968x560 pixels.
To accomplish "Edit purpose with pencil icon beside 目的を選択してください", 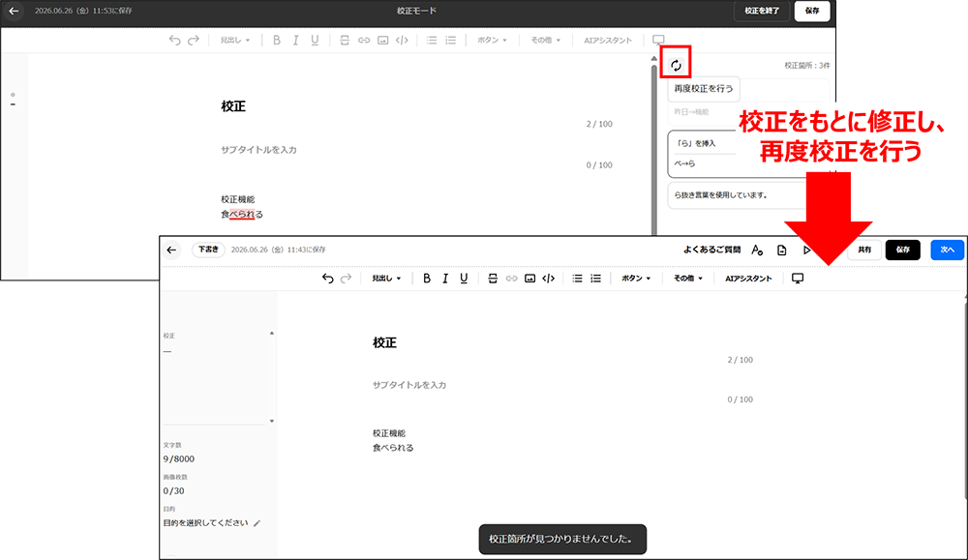I will (257, 523).
